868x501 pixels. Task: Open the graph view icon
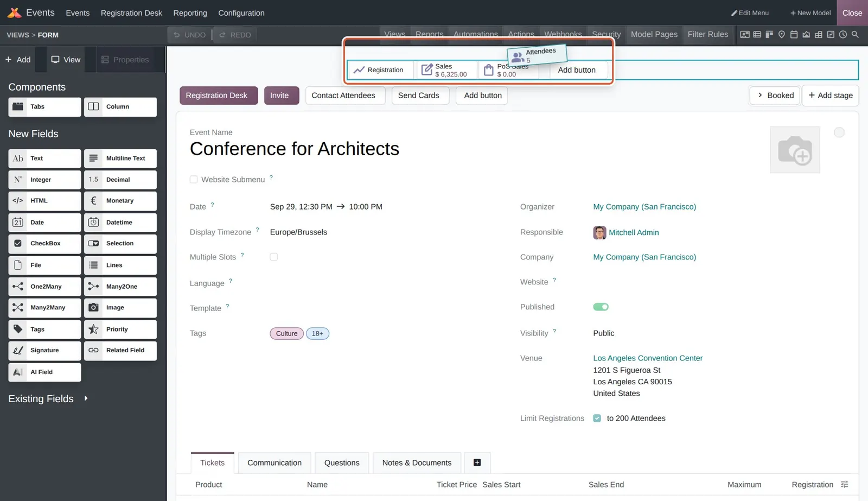[x=806, y=34]
